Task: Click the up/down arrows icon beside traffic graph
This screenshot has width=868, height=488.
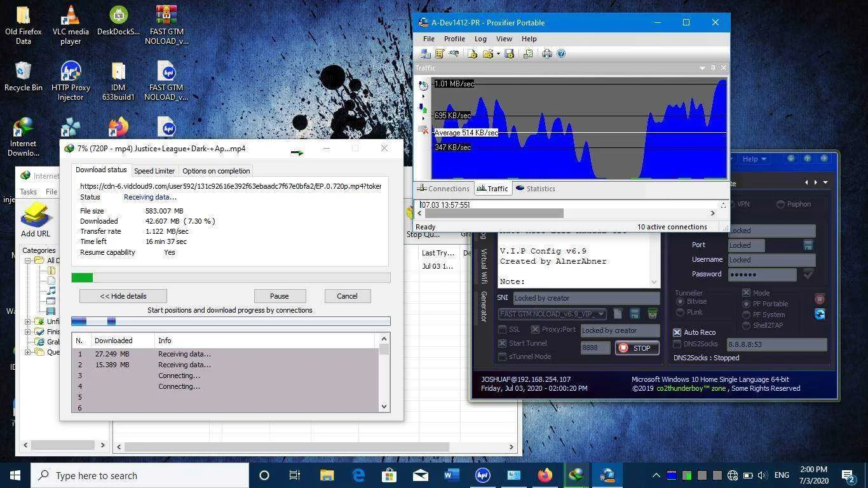Action: (423, 109)
